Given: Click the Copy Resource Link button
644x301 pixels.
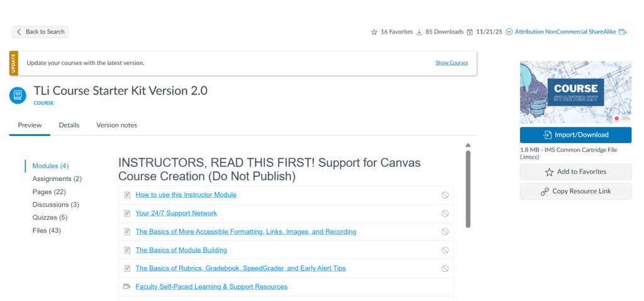Looking at the screenshot, I should click(x=575, y=191).
